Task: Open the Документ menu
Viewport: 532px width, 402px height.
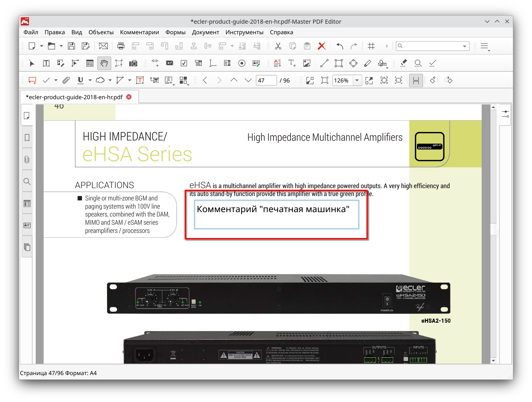Action: [x=206, y=32]
